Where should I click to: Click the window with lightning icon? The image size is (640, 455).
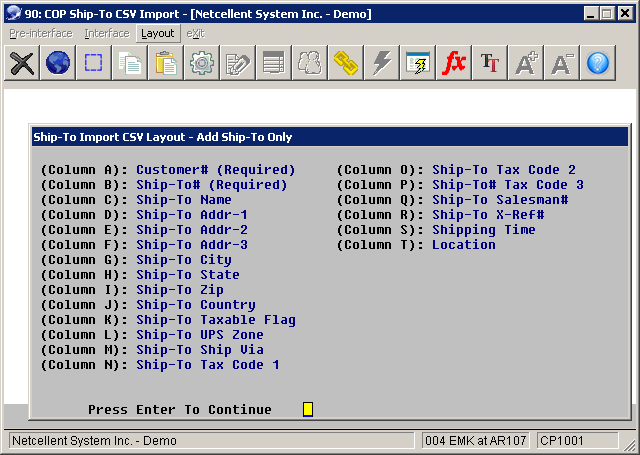pyautogui.click(x=417, y=63)
